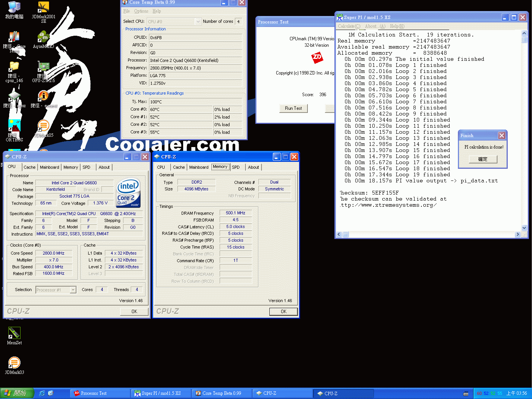Click Frequency field 2800.05MHz in Core Temp
This screenshot has height=399, width=532.
coord(195,68)
